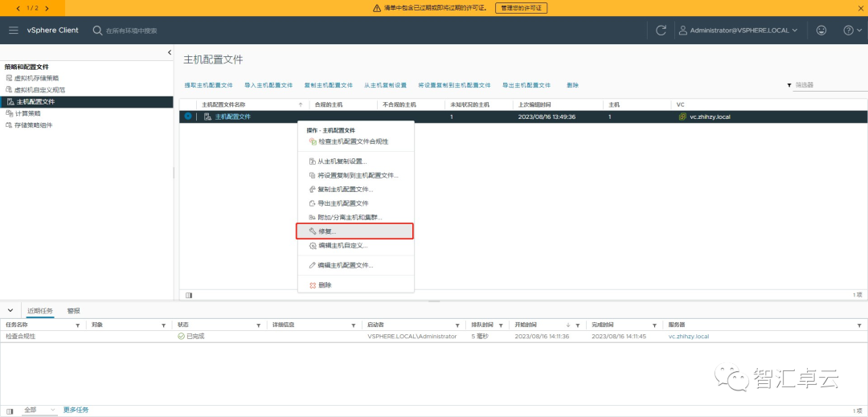Image resolution: width=868 pixels, height=417 pixels.
Task: Filter the 完成时间 column
Action: (654, 325)
